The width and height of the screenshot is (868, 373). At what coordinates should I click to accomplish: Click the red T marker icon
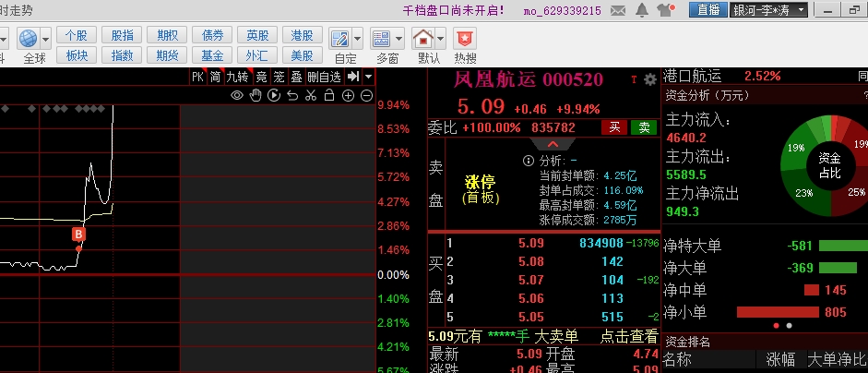635,79
